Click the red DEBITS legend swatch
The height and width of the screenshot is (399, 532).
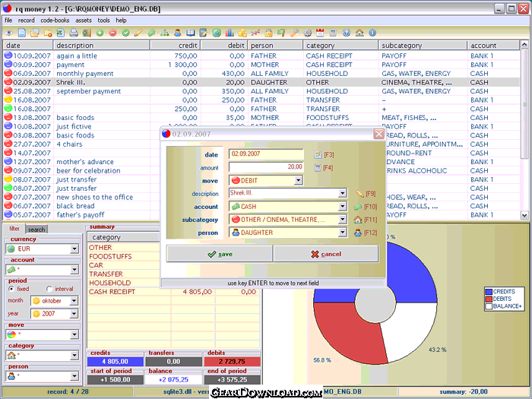point(489,299)
